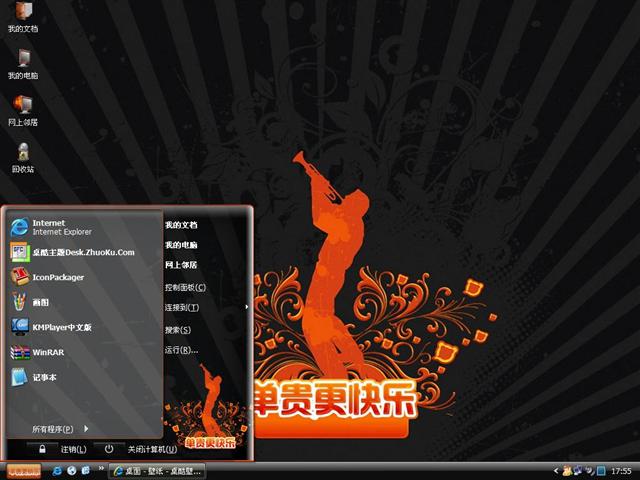Open the 回收站 recycle bin desktop icon
This screenshot has width=640, height=480.
click(x=23, y=158)
